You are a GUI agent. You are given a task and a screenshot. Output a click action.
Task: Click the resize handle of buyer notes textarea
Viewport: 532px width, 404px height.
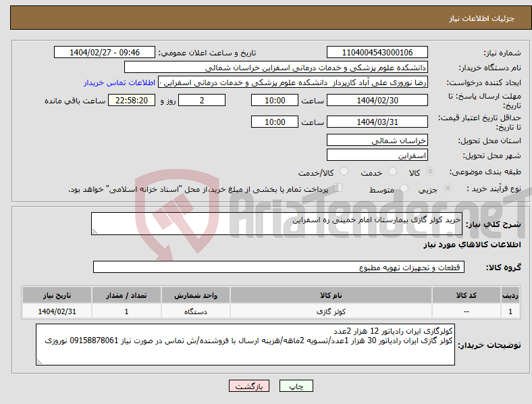pos(39,362)
